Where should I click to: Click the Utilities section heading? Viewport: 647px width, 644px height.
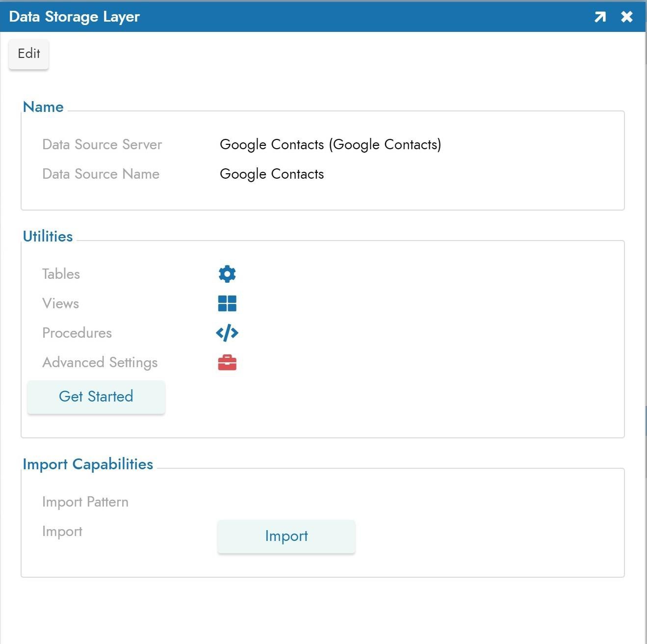pos(48,236)
